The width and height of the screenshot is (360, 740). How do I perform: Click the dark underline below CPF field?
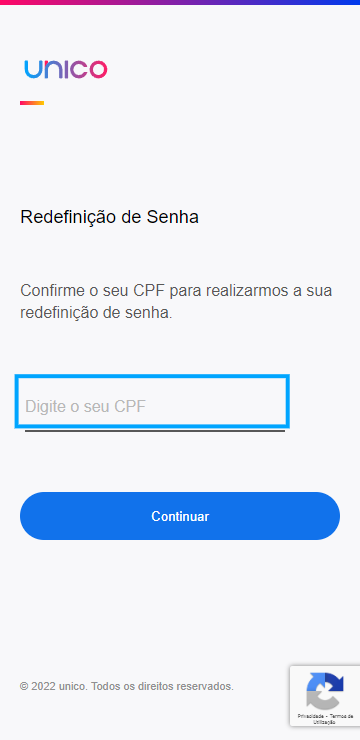click(155, 430)
